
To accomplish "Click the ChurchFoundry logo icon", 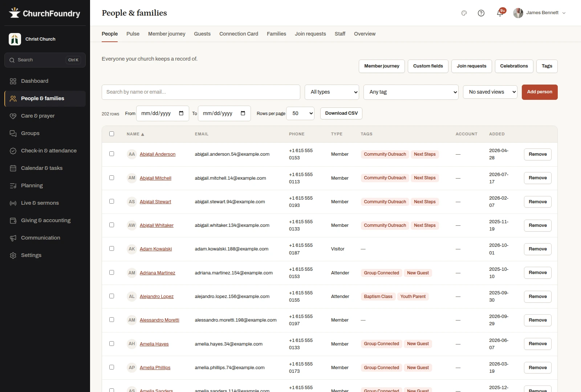I will (15, 13).
